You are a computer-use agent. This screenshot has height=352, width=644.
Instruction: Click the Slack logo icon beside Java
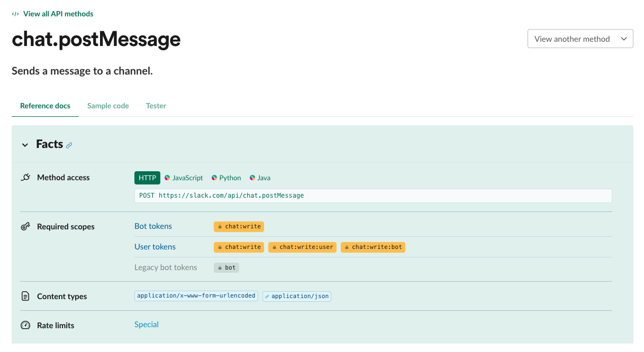tap(252, 178)
